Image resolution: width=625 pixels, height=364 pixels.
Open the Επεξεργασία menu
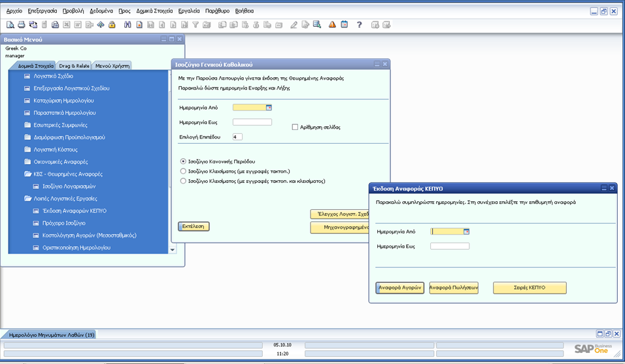[x=42, y=10]
